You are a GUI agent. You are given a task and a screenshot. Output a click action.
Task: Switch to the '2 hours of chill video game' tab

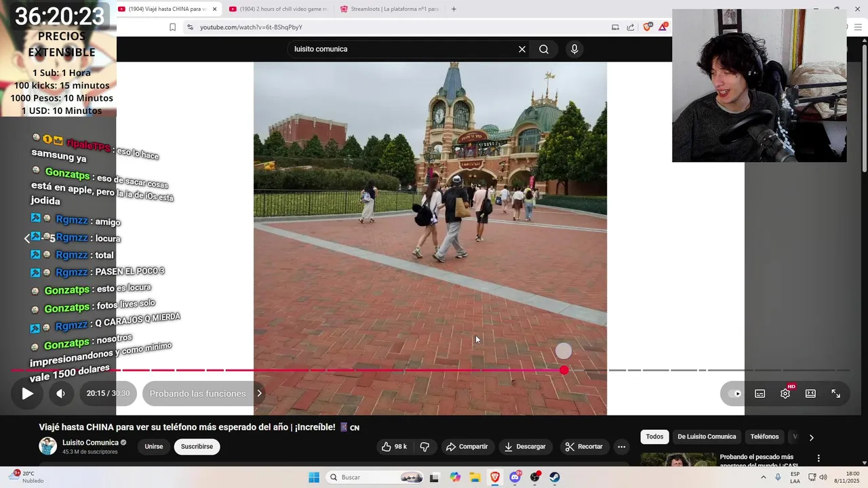278,9
